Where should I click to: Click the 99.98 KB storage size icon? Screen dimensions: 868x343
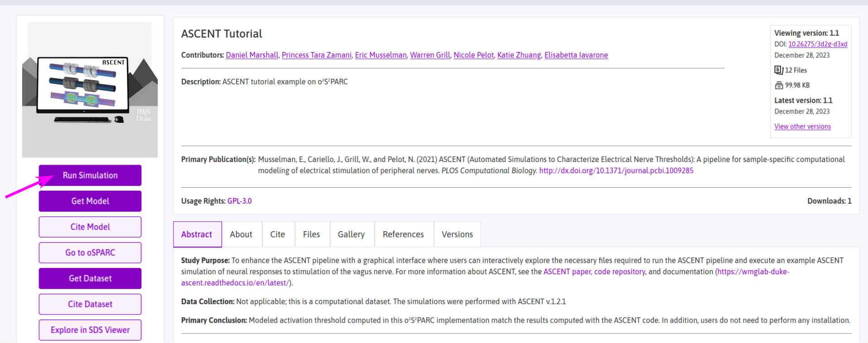tap(779, 85)
